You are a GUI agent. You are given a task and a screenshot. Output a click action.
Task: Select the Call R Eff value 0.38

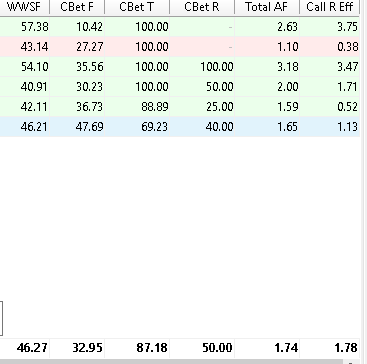tap(347, 47)
